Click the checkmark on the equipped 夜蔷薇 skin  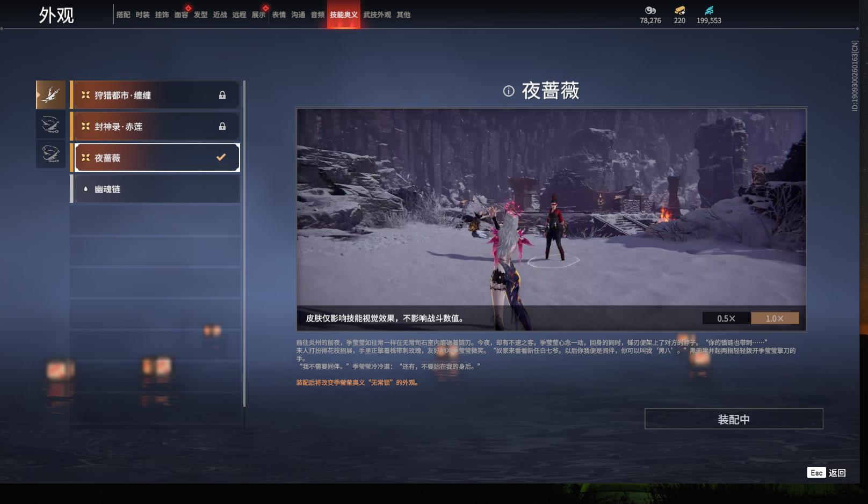(x=220, y=157)
